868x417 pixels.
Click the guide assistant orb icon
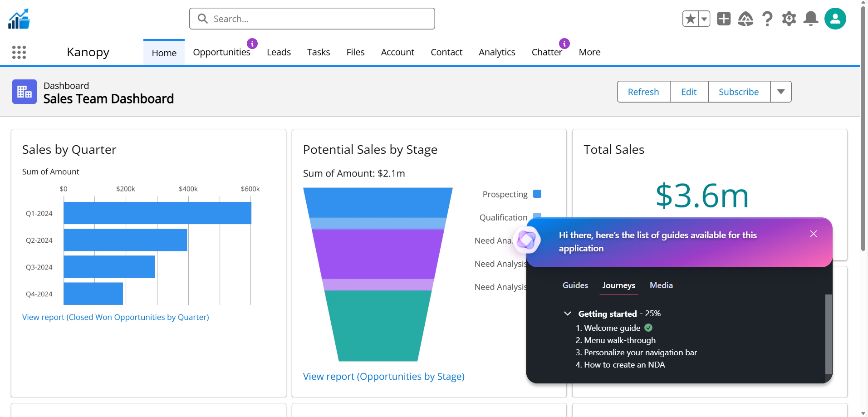(527, 240)
